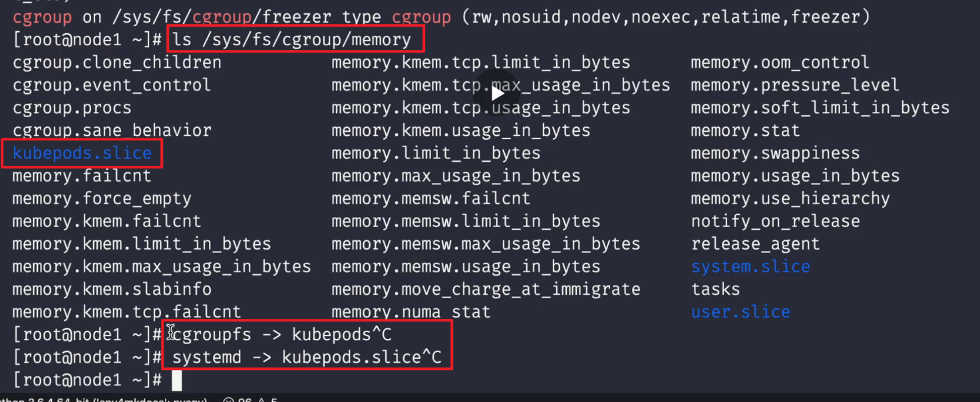Click the memory.swappiness entry
980x402 pixels.
coord(775,153)
